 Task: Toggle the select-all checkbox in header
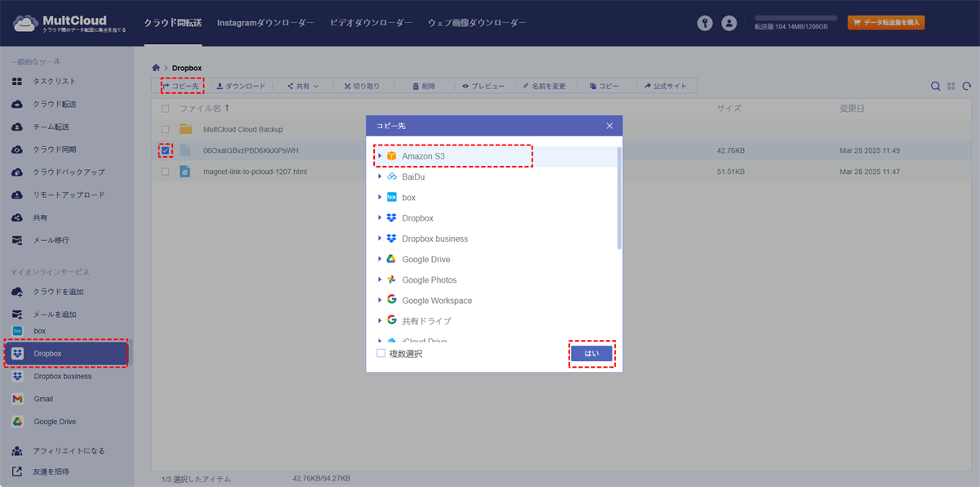[x=166, y=109]
